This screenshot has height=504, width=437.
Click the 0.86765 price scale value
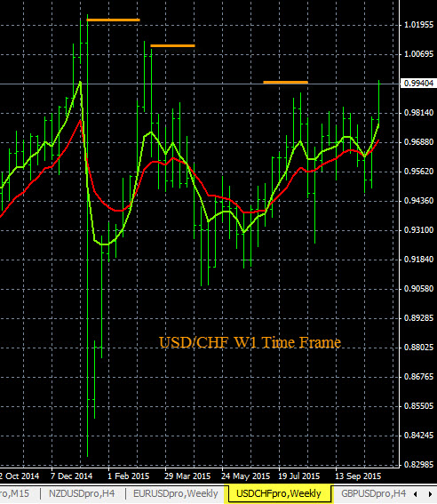(418, 376)
